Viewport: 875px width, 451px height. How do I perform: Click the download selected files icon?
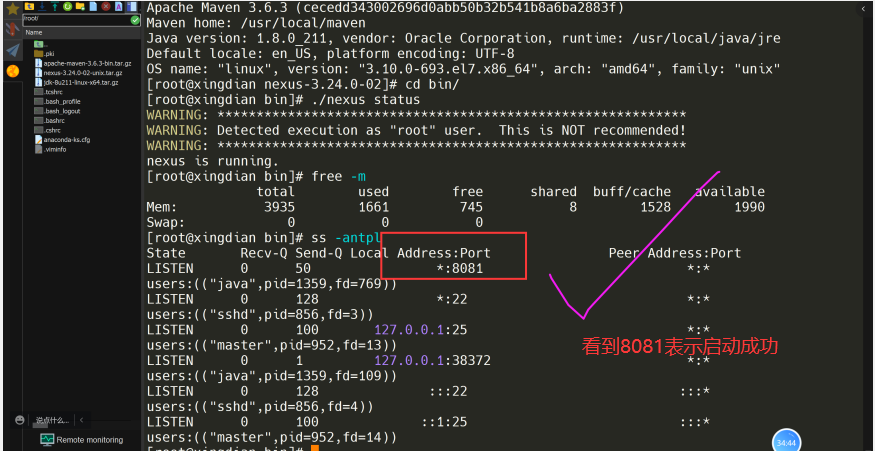tap(42, 6)
